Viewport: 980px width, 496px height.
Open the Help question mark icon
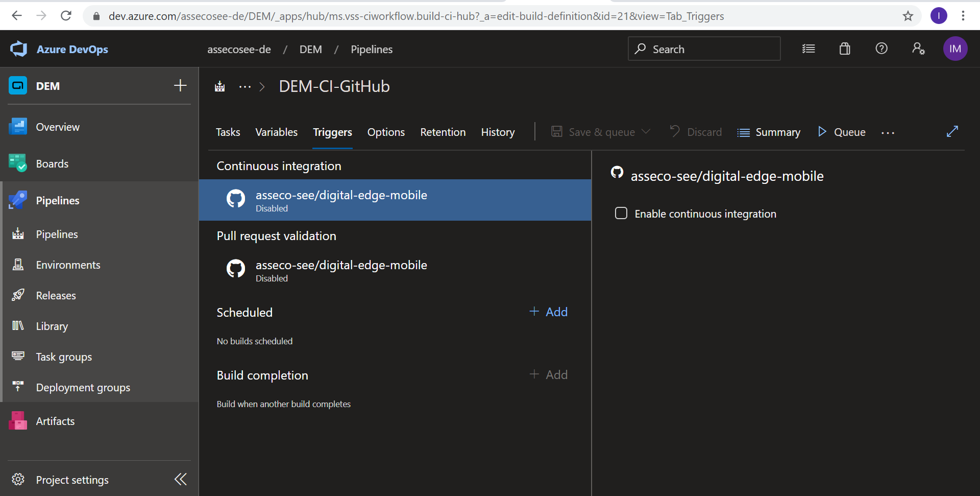coord(881,49)
